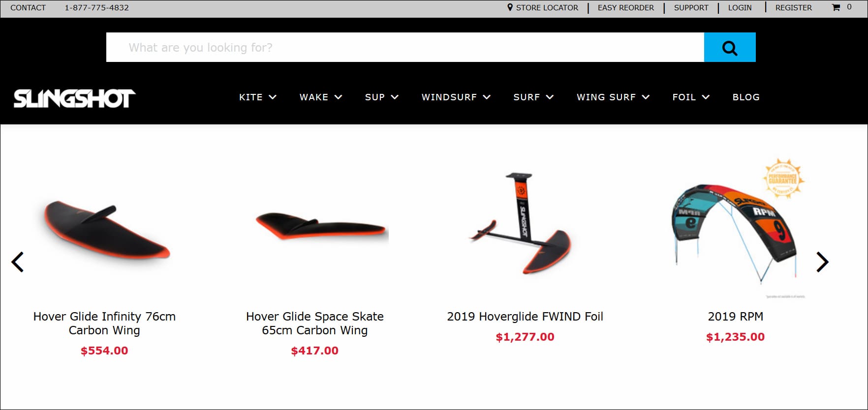The width and height of the screenshot is (868, 410).
Task: Click the Slingshot logo
Action: (x=74, y=98)
